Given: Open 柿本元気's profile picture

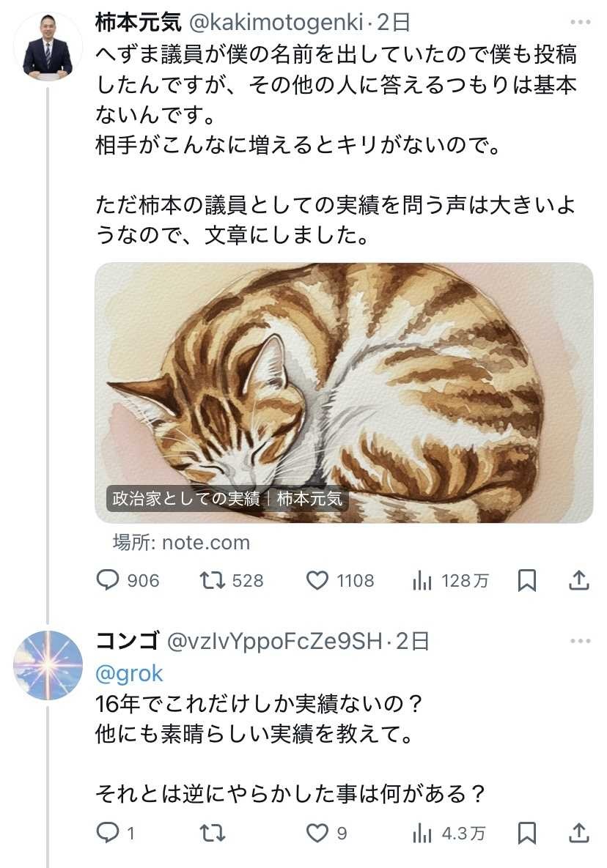Looking at the screenshot, I should click(48, 46).
